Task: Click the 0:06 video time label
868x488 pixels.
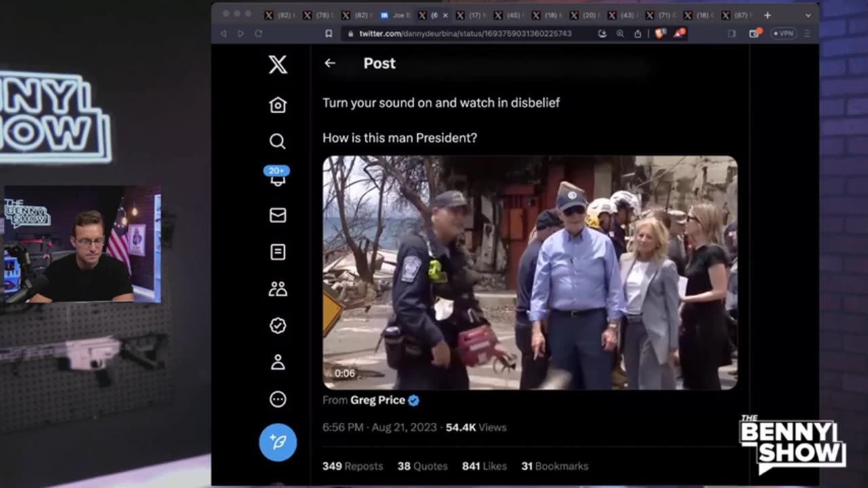Action: 344,373
